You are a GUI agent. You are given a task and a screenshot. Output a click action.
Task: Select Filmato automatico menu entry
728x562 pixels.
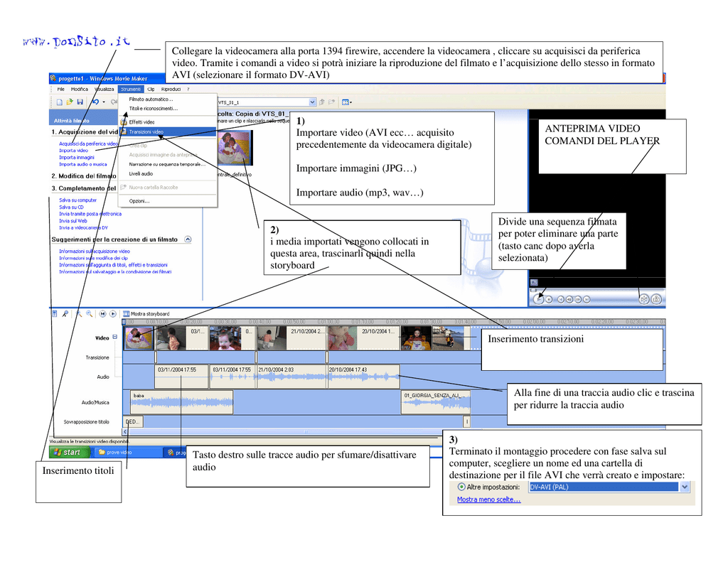point(168,99)
